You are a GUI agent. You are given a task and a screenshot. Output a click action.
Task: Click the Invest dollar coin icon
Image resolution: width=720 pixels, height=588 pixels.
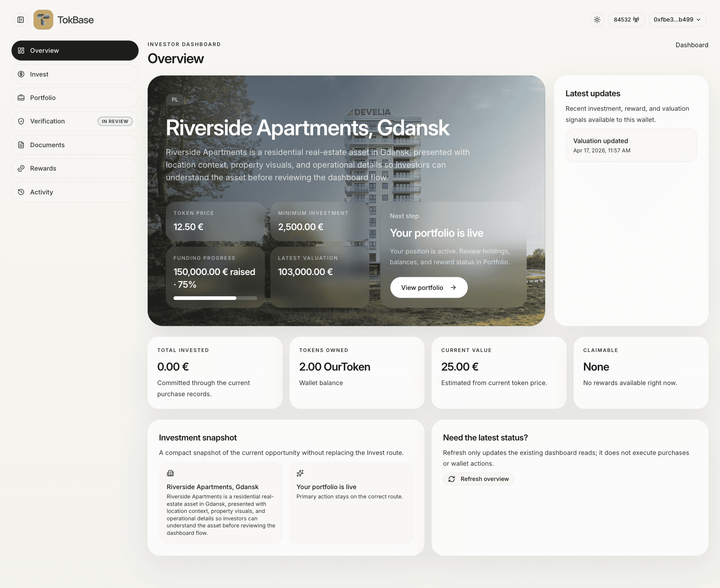coord(21,74)
